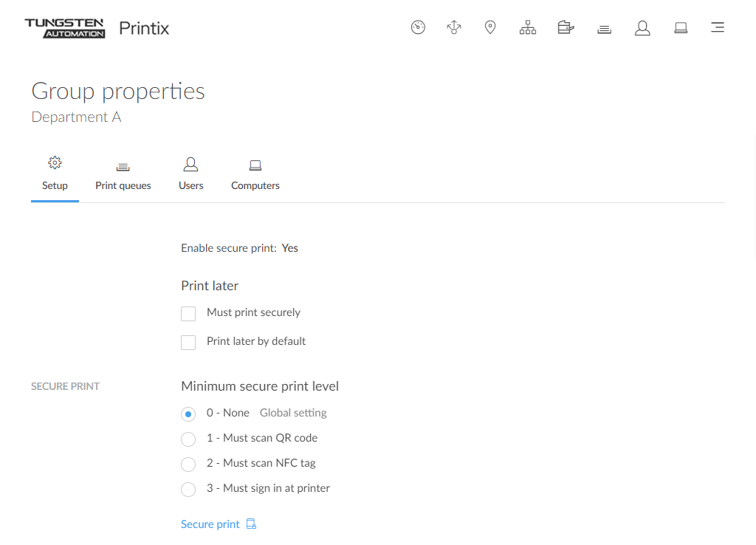Go to the Computers tab
This screenshot has height=545, width=756.
coord(255,175)
